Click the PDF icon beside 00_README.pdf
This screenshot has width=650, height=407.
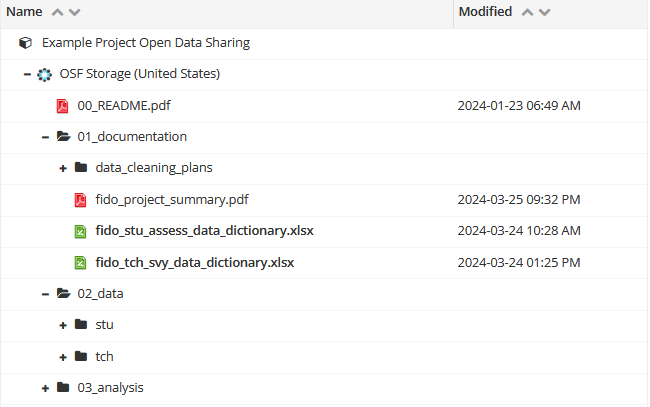click(x=63, y=106)
